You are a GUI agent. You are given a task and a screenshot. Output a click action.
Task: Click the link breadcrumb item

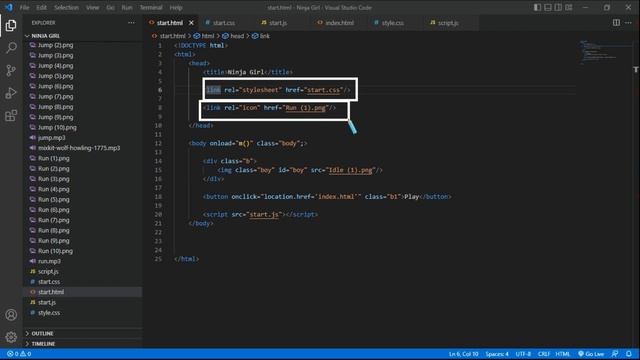(x=261, y=36)
